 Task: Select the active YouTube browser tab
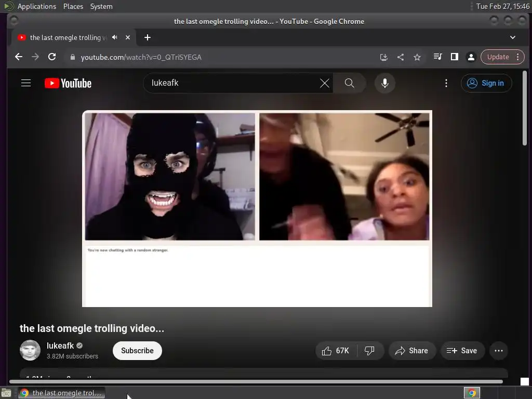tap(74, 37)
